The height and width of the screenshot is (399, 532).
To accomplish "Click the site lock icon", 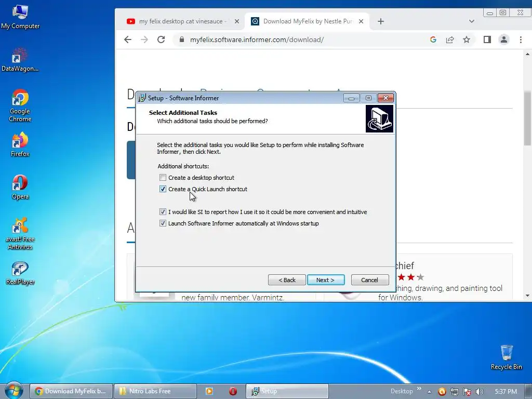I will 182,39.
